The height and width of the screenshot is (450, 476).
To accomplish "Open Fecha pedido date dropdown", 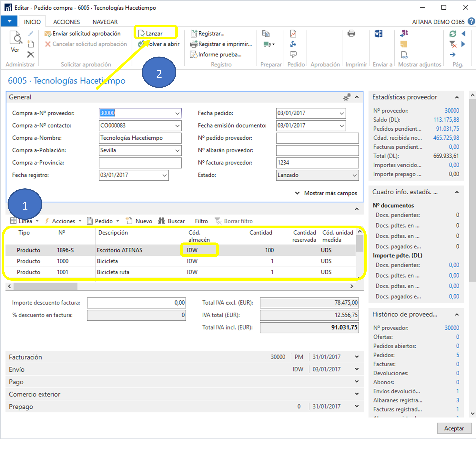I will click(x=342, y=113).
